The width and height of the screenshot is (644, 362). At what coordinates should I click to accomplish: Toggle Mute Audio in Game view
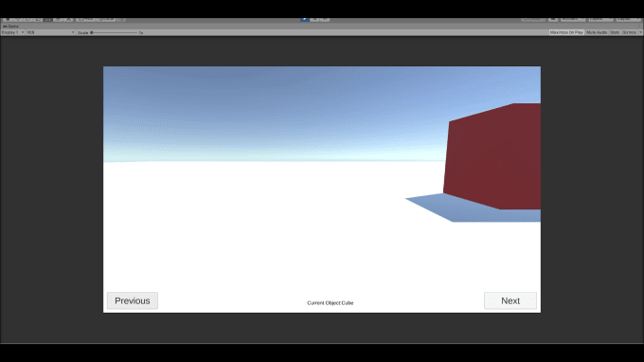click(597, 32)
